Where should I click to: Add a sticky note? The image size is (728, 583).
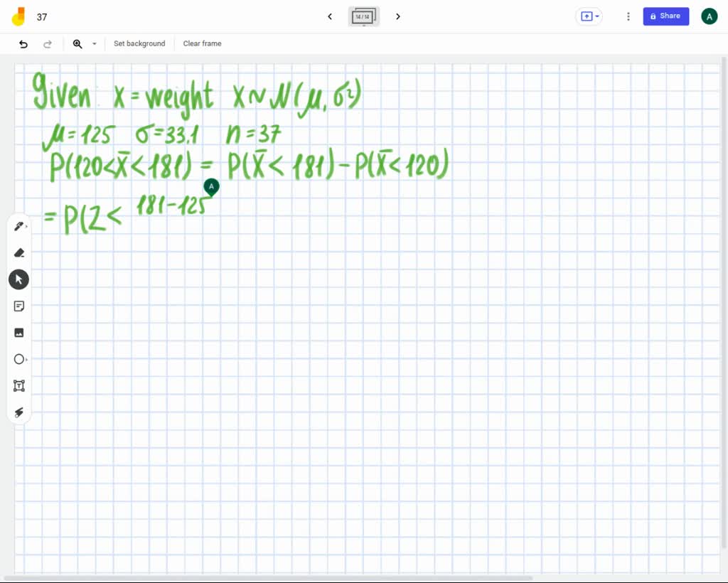tap(19, 306)
